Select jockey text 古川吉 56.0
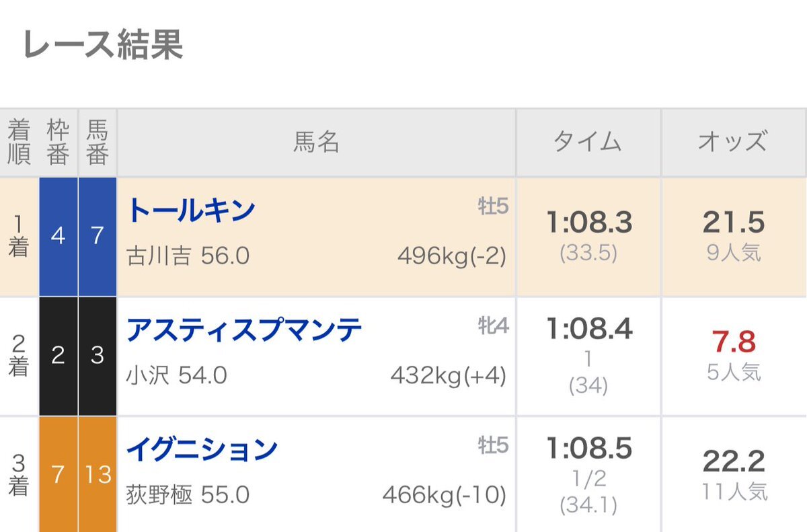 188,256
